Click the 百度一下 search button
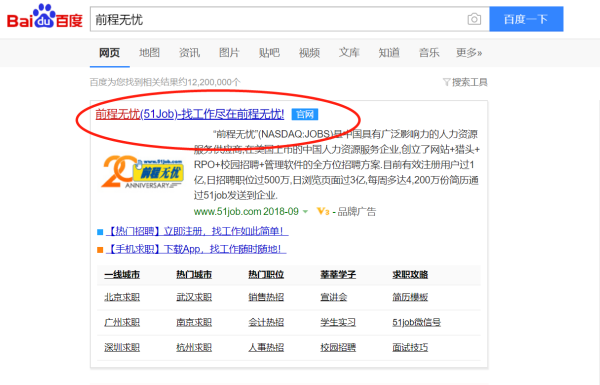The height and width of the screenshot is (385, 600). coord(526,19)
